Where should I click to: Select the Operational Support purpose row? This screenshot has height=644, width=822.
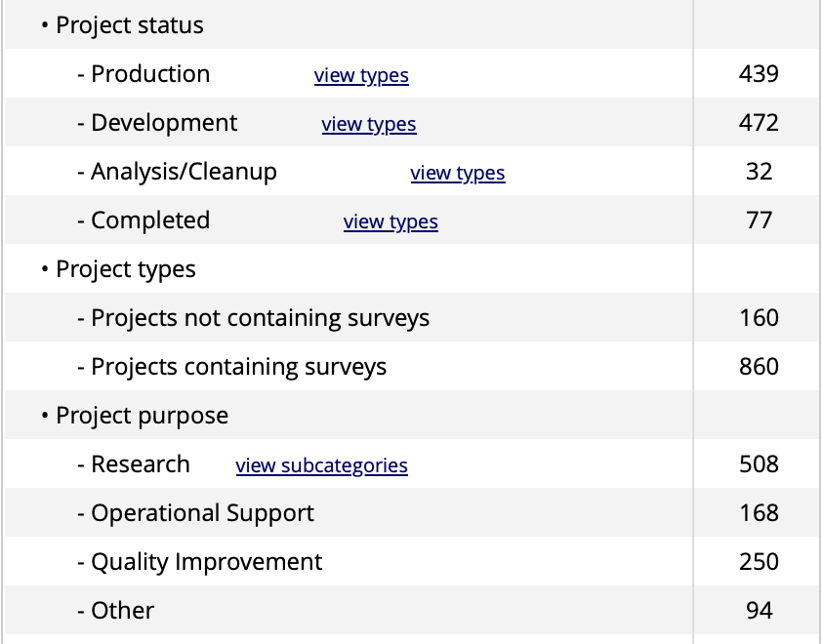(x=202, y=513)
